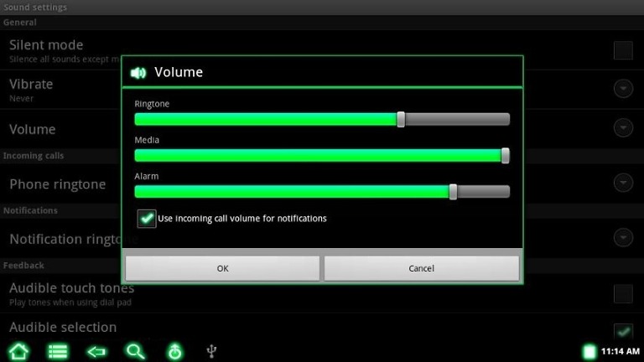Open the menu list icon
This screenshot has width=644, height=362.
click(58, 352)
